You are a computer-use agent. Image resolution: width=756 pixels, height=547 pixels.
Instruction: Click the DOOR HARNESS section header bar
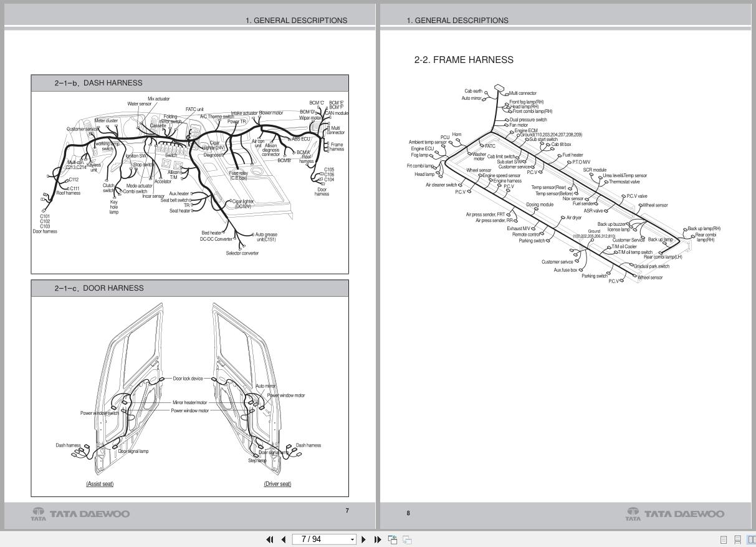click(189, 288)
